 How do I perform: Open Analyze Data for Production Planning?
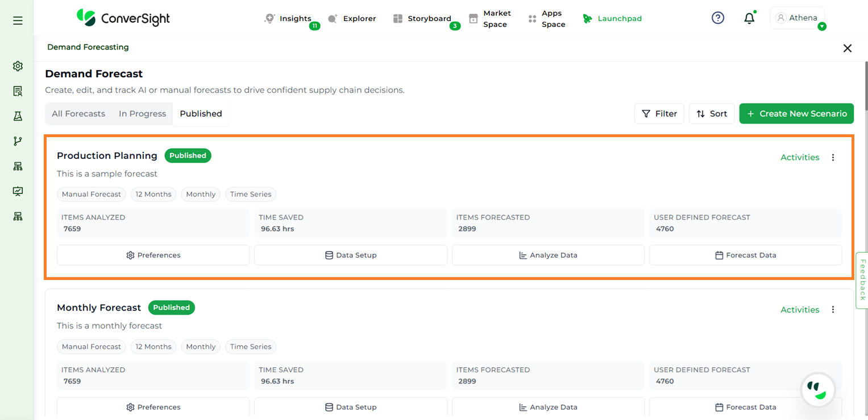click(548, 256)
